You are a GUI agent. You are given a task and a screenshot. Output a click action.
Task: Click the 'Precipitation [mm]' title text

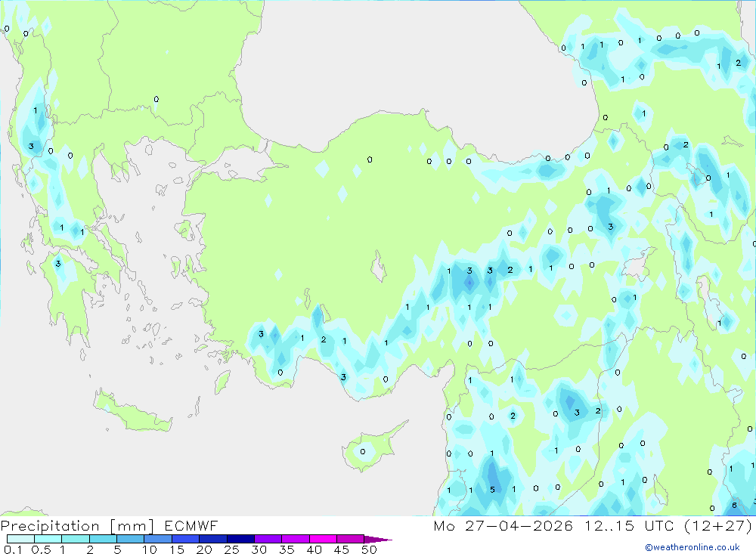coord(77,525)
